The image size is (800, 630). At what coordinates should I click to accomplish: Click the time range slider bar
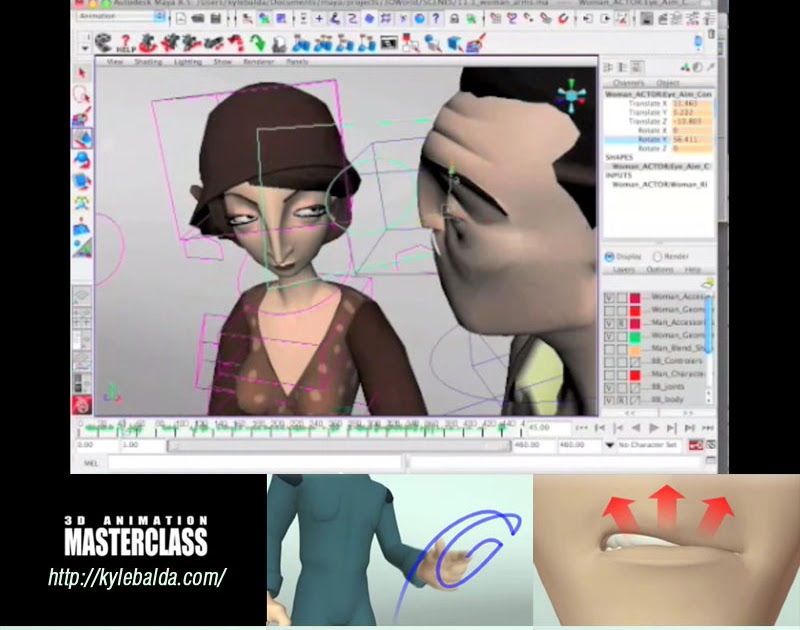tap(339, 446)
